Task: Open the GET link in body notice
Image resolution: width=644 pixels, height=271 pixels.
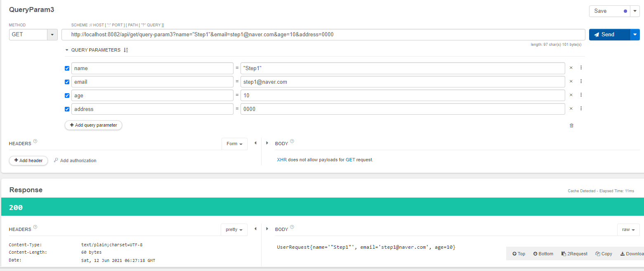Action: (x=350, y=160)
